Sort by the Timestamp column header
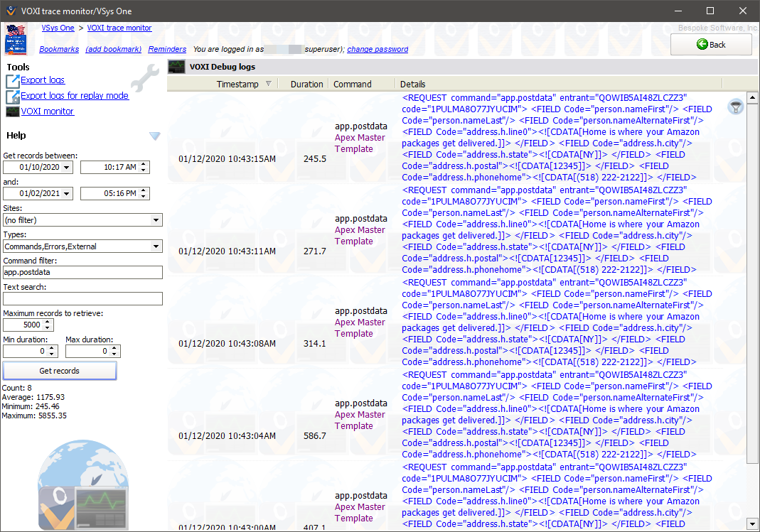The height and width of the screenshot is (532, 760). point(237,84)
